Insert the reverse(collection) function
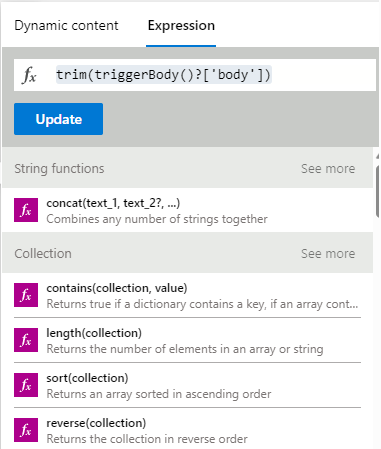This screenshot has width=381, height=449. [x=187, y=430]
